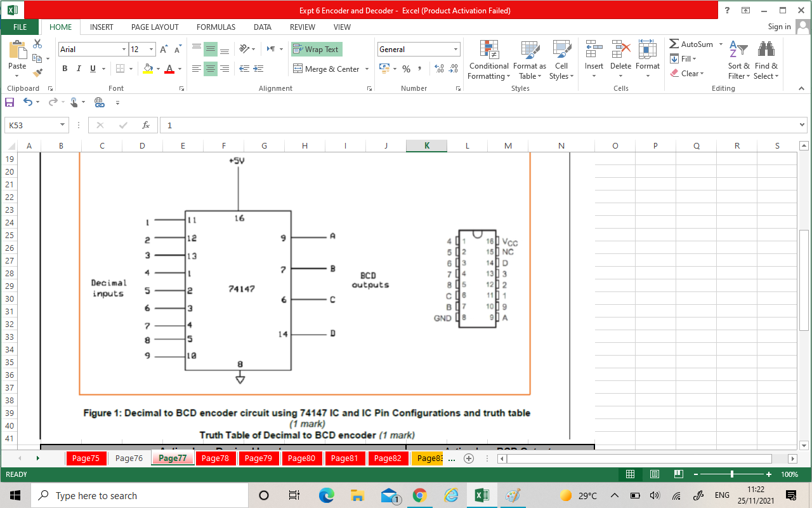The height and width of the screenshot is (508, 812).
Task: Add a new sheet with the plus button
Action: pyautogui.click(x=469, y=458)
